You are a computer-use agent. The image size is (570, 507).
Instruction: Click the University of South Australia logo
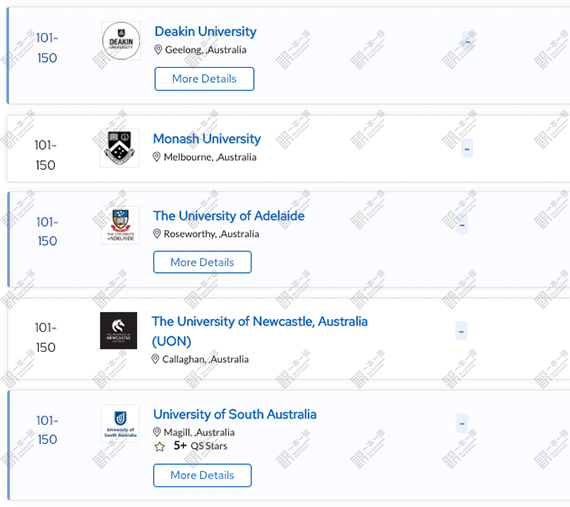(x=120, y=423)
